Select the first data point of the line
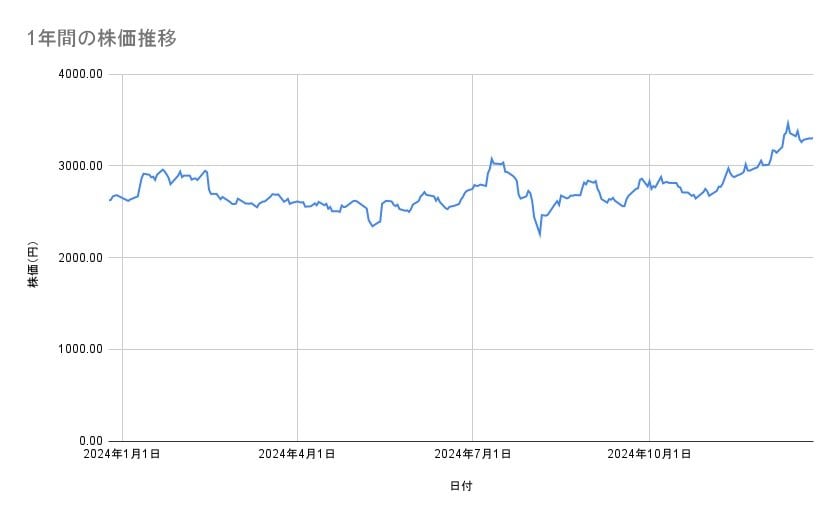839x519 pixels. coord(109,201)
